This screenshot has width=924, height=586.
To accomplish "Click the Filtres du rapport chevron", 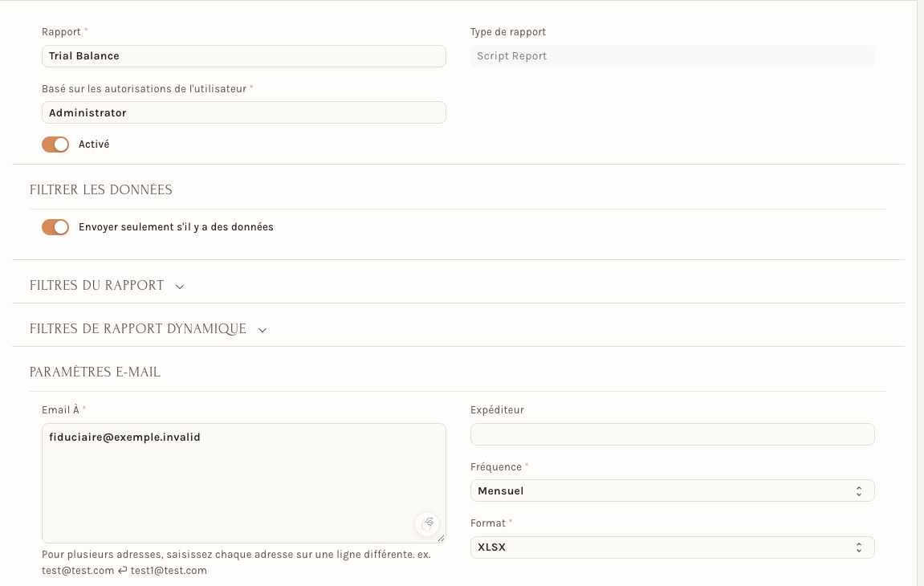I will coord(180,287).
